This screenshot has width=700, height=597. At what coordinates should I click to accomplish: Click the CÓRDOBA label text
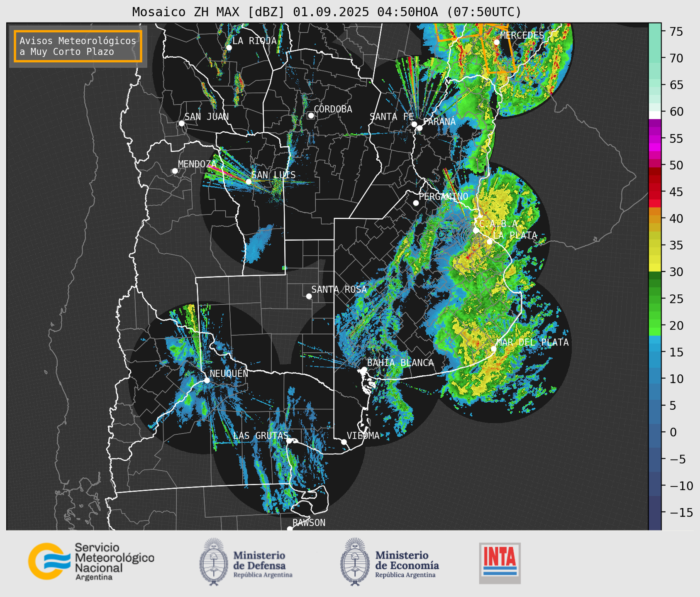(x=333, y=109)
